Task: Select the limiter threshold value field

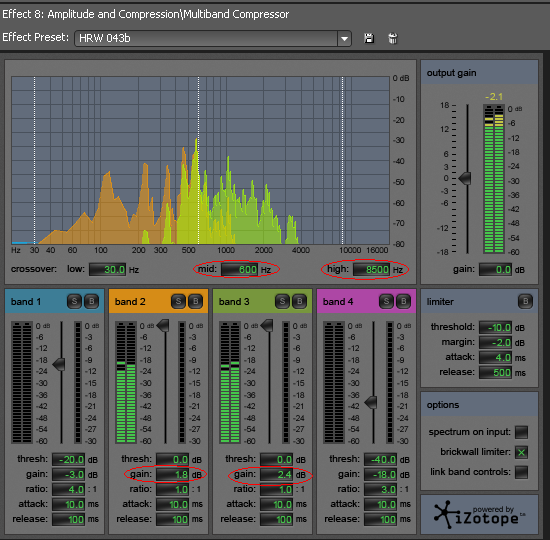Action: (495, 328)
